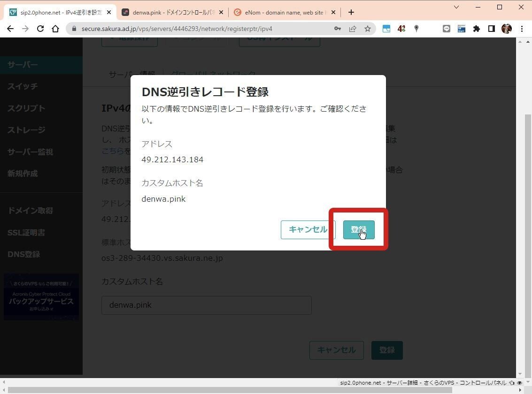Reload the page with the refresh icon
Screen dimensions: 532x394
click(40, 29)
